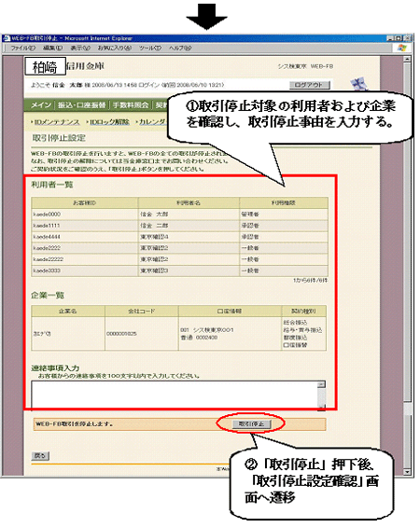The image size is (420, 527).
Task: Click the 総合振込 contract type text
Action: click(295, 323)
